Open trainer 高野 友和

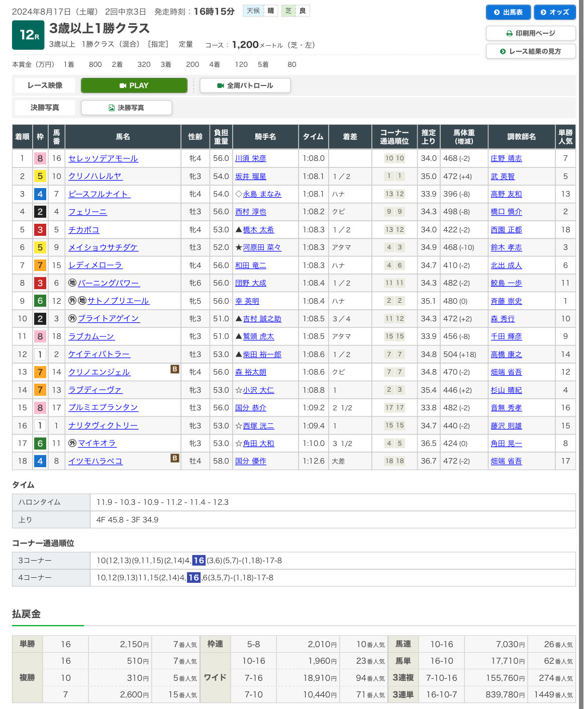[x=506, y=194]
